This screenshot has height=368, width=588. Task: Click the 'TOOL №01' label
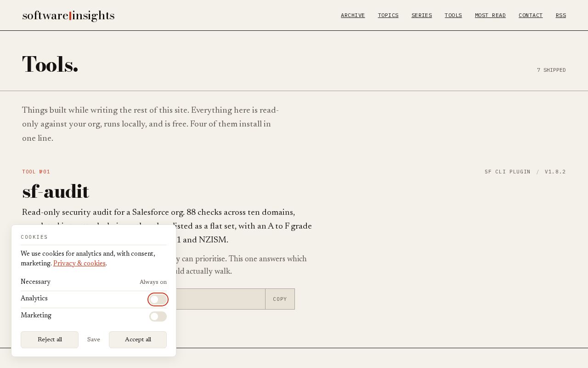click(x=36, y=172)
